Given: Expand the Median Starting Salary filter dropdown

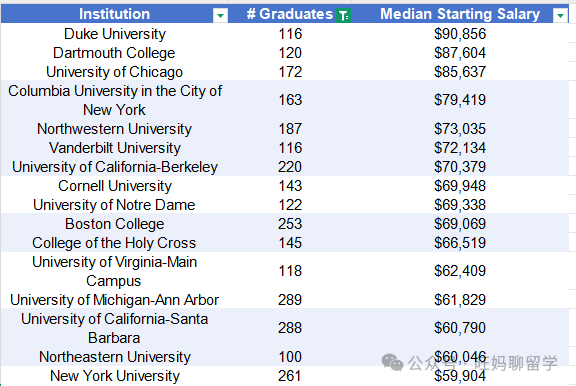Looking at the screenshot, I should (560, 15).
